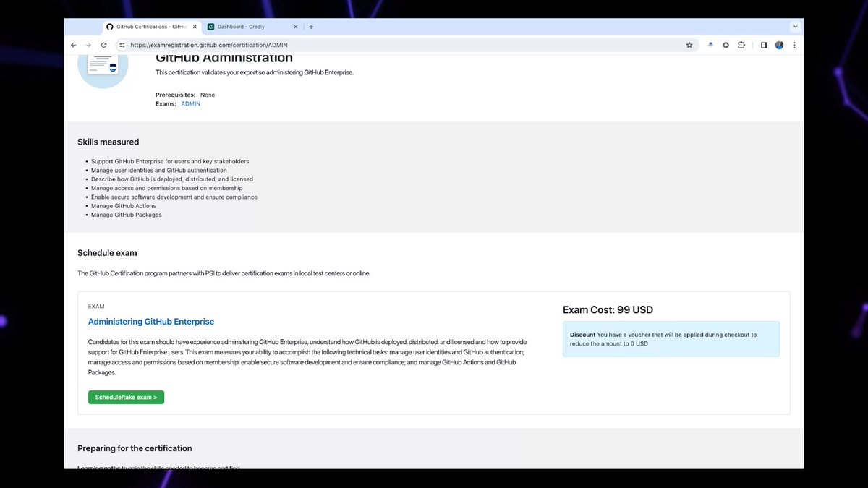This screenshot has height=488, width=868.
Task: Expand the tab search dropdown arrow
Action: click(x=795, y=27)
